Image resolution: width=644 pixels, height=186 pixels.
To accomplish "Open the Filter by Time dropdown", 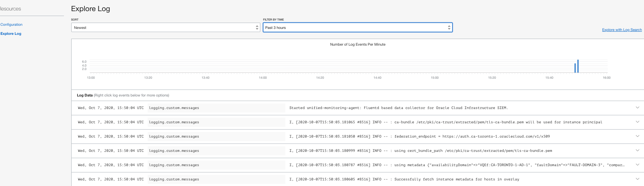I will pyautogui.click(x=358, y=28).
